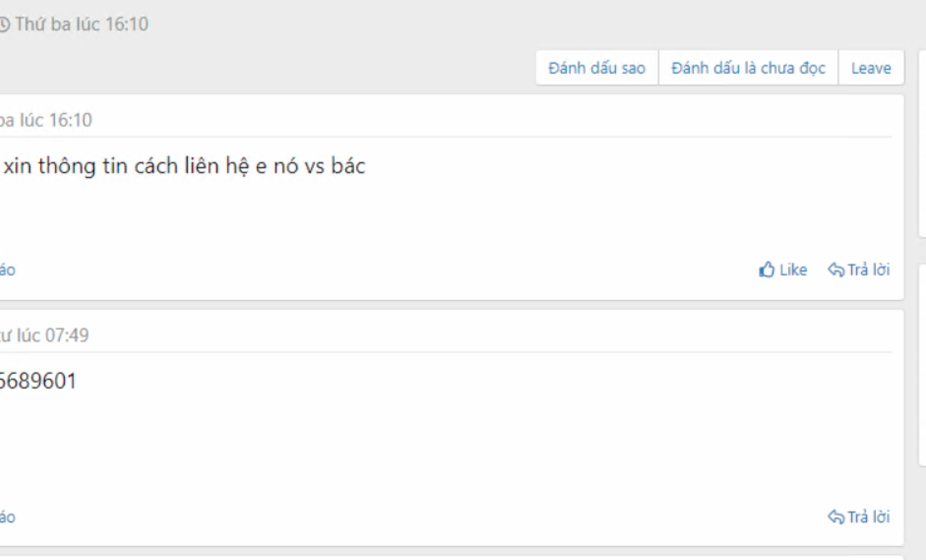The image size is (926, 560).
Task: Click the thumbs-up Like icon
Action: pyautogui.click(x=767, y=270)
